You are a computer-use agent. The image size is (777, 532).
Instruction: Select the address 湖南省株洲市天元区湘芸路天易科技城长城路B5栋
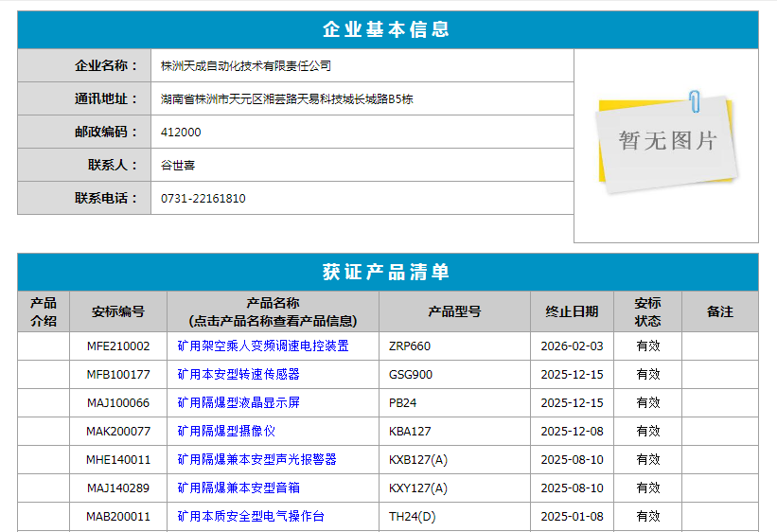coord(287,98)
